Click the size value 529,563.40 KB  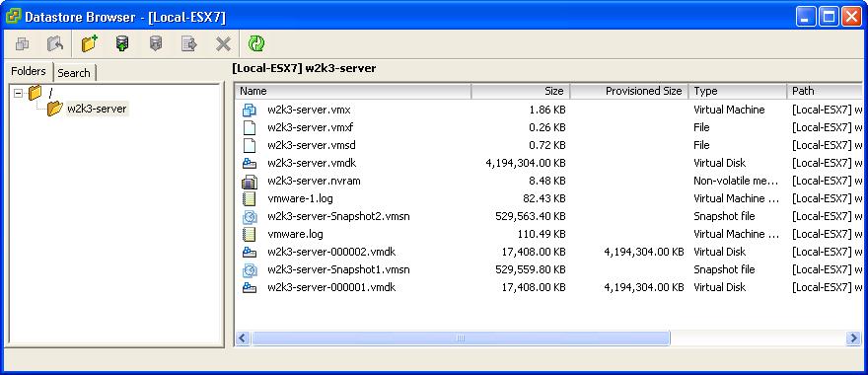[x=531, y=216]
